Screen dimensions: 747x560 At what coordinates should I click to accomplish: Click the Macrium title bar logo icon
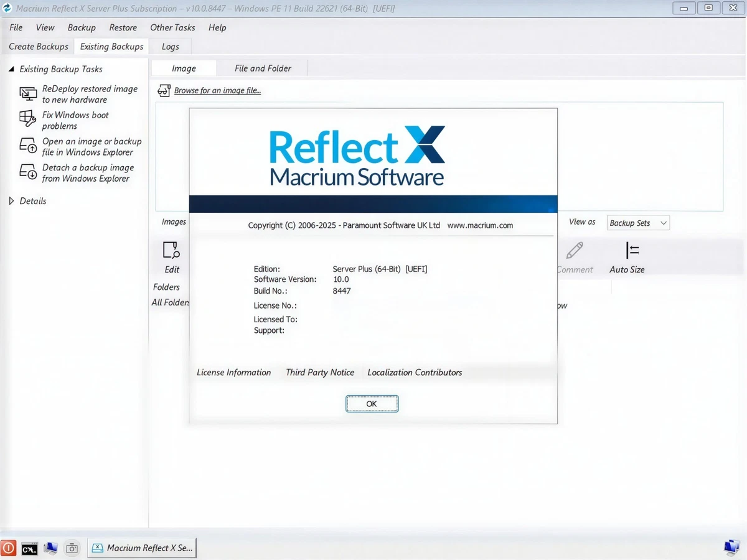click(x=7, y=8)
